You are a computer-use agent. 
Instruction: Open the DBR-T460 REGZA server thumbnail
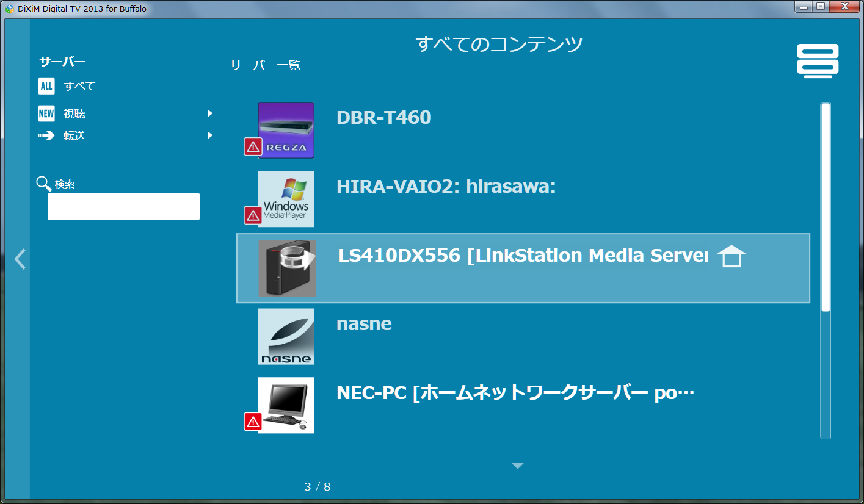coord(286,130)
